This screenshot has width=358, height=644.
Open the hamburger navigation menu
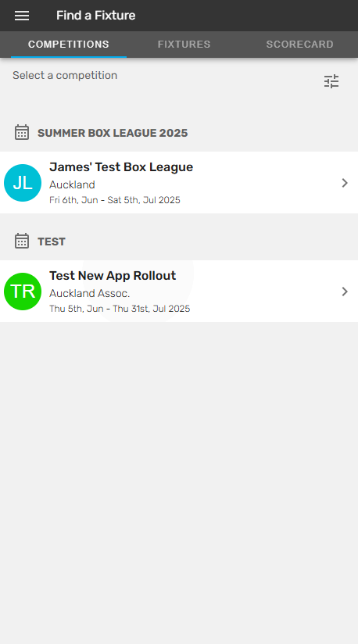[x=22, y=16]
